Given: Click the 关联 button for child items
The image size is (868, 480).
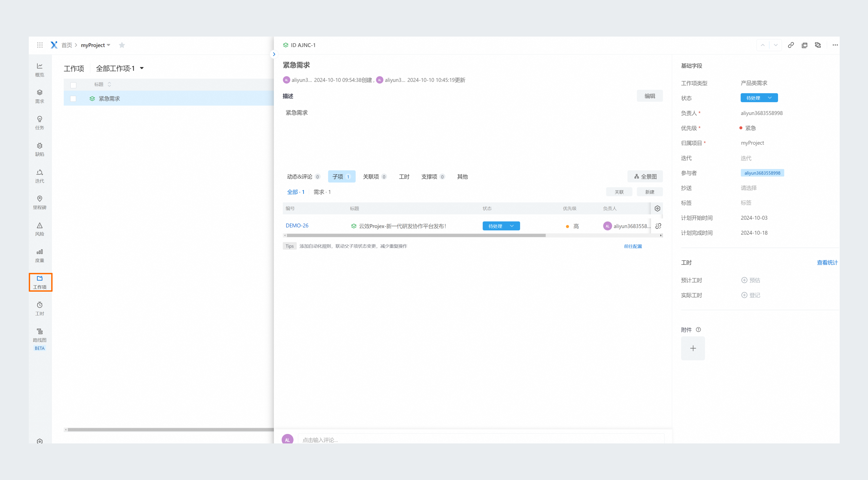Looking at the screenshot, I should pyautogui.click(x=619, y=192).
